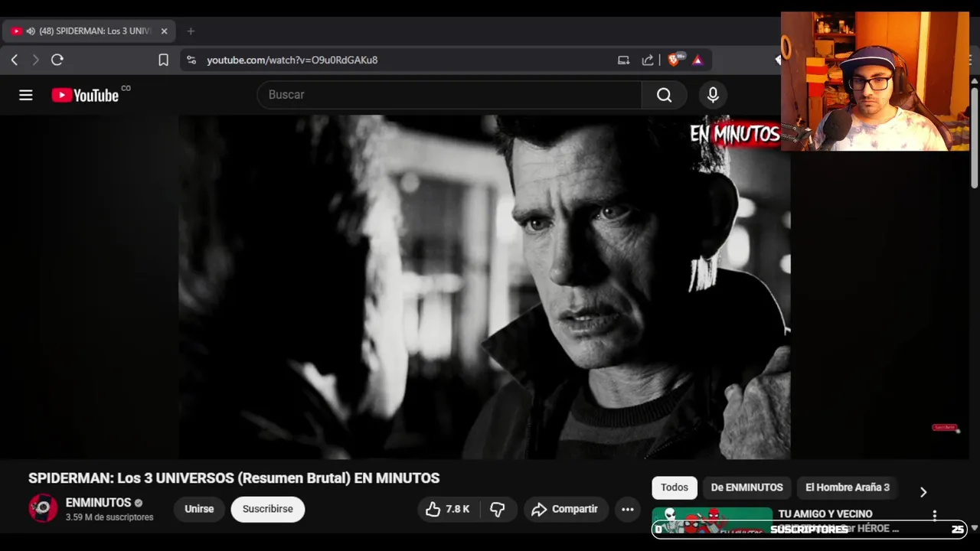Go back with browser back arrow
Image resolution: width=980 pixels, height=551 pixels.
click(15, 60)
